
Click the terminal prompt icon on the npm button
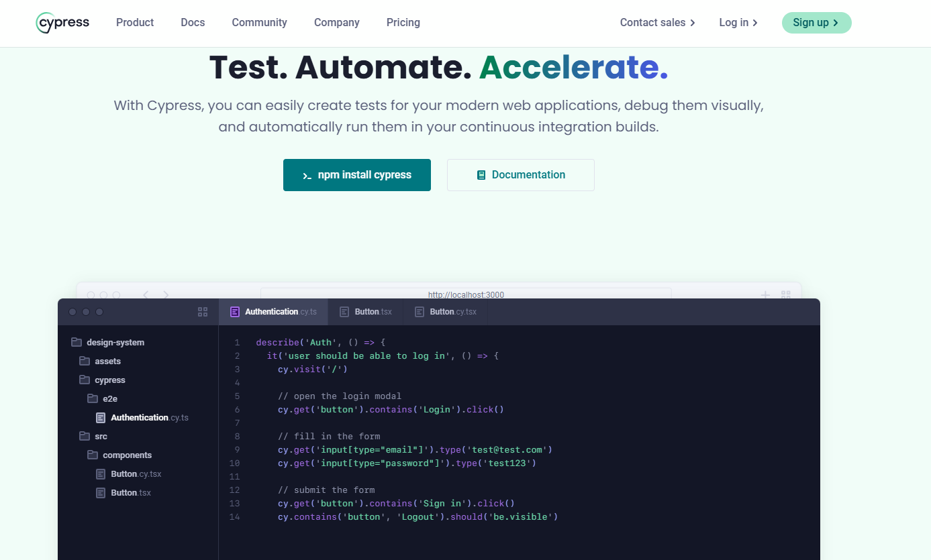coord(307,176)
